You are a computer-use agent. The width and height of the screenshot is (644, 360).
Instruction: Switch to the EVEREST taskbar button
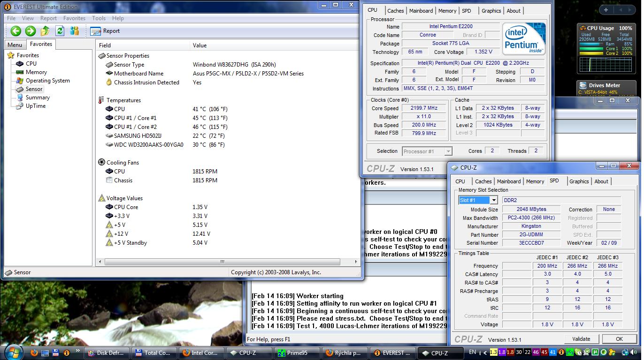392,353
